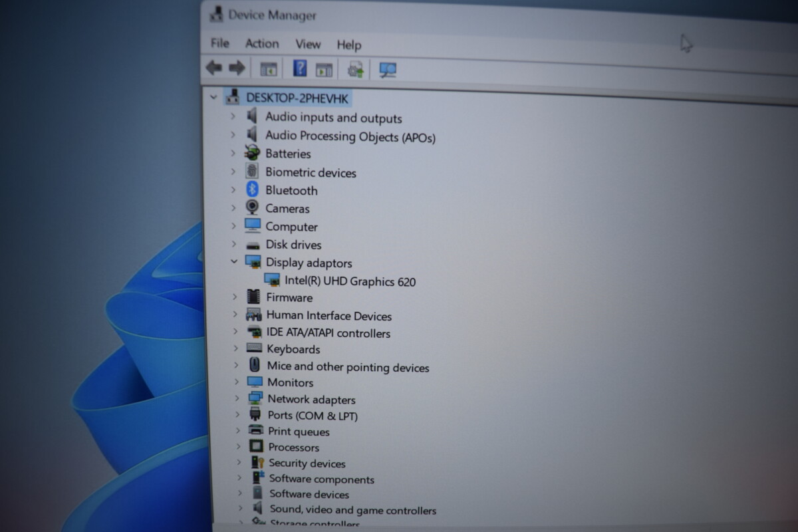798x532 pixels.
Task: Click the Update device driver toolbar icon
Action: pyautogui.click(x=356, y=69)
